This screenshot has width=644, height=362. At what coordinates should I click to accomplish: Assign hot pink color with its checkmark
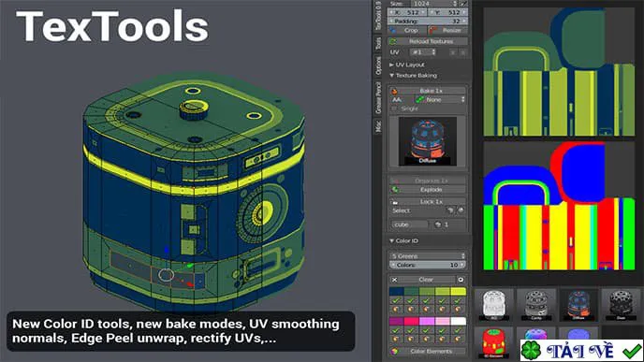(x=412, y=330)
